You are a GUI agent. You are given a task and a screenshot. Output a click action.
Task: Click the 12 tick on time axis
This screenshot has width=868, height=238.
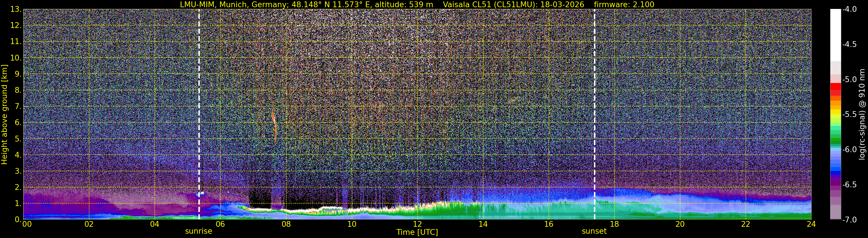(417, 224)
